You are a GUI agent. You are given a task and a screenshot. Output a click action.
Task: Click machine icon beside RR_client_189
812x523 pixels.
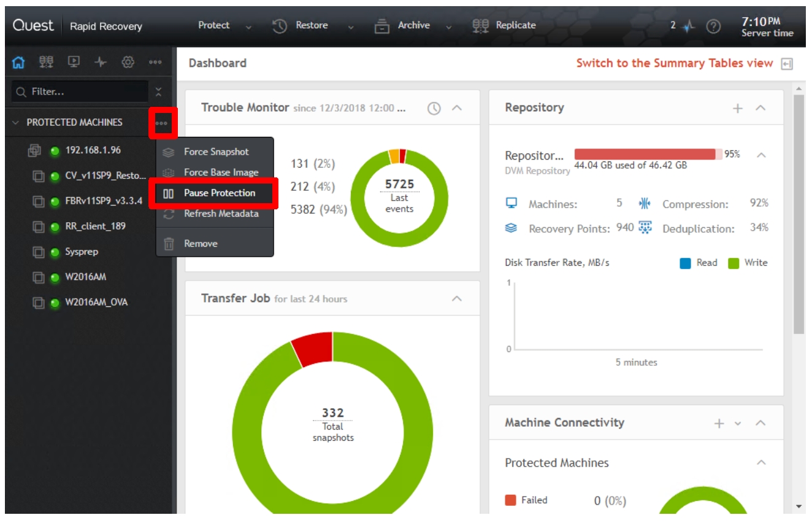tap(39, 227)
